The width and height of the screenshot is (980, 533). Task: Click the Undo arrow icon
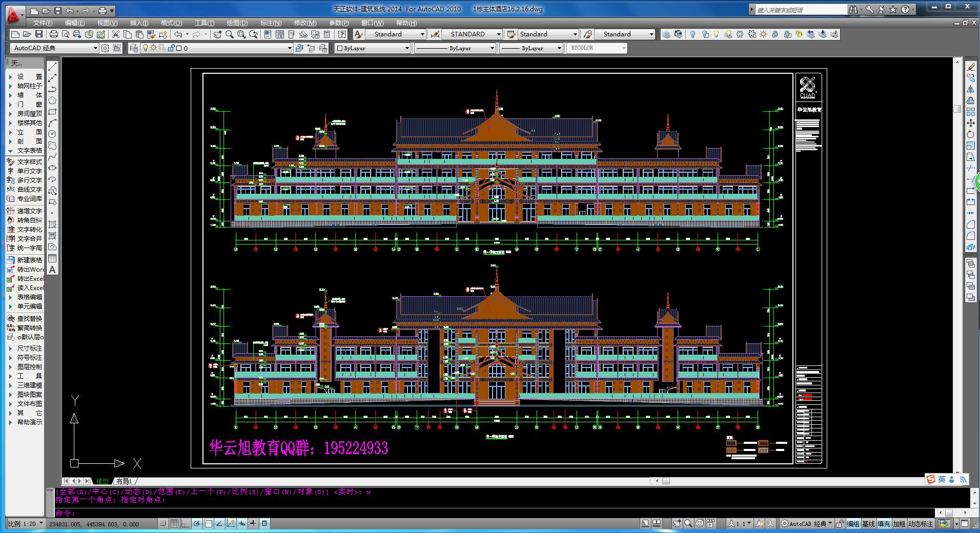(178, 34)
